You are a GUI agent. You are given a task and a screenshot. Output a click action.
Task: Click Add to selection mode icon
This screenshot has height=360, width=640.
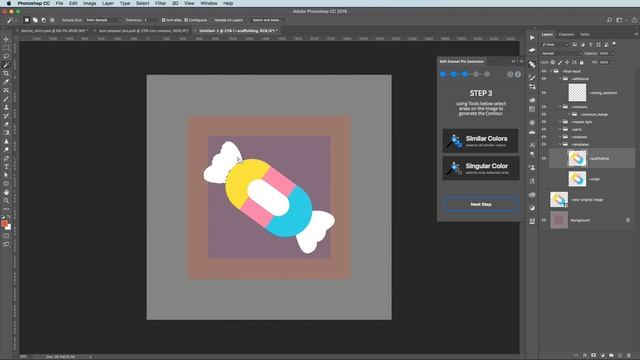click(x=35, y=20)
